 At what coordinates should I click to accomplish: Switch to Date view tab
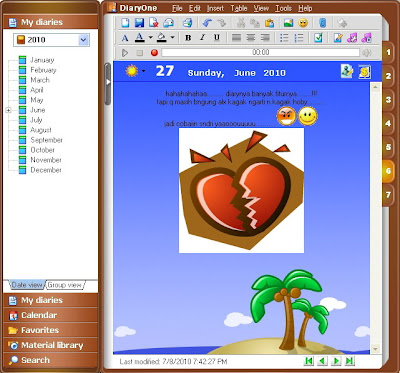pyautogui.click(x=26, y=285)
